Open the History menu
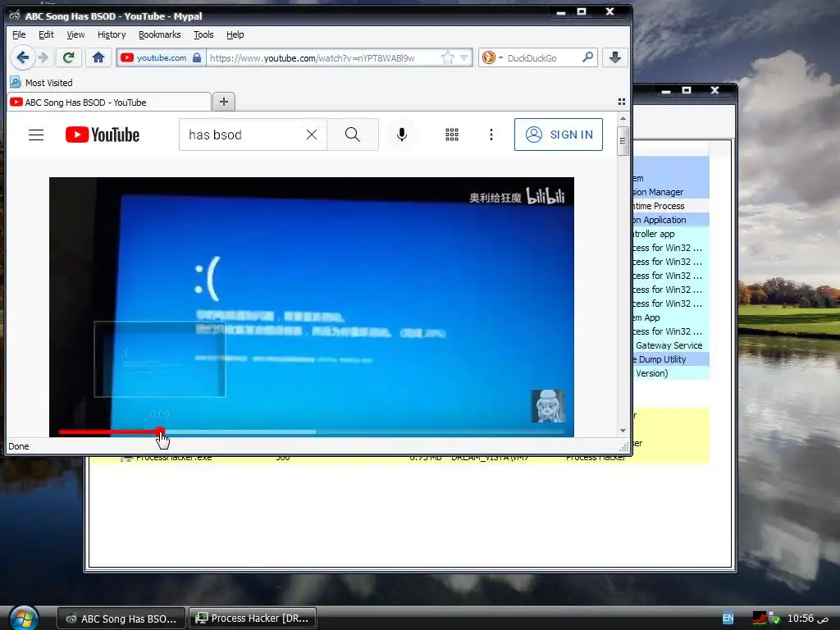Screen dimensions: 840x630 [112, 34]
